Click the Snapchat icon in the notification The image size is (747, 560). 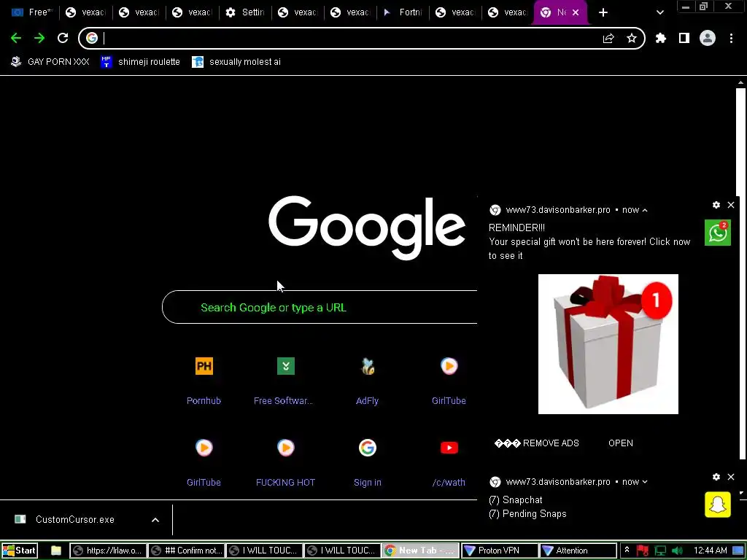[x=718, y=504]
